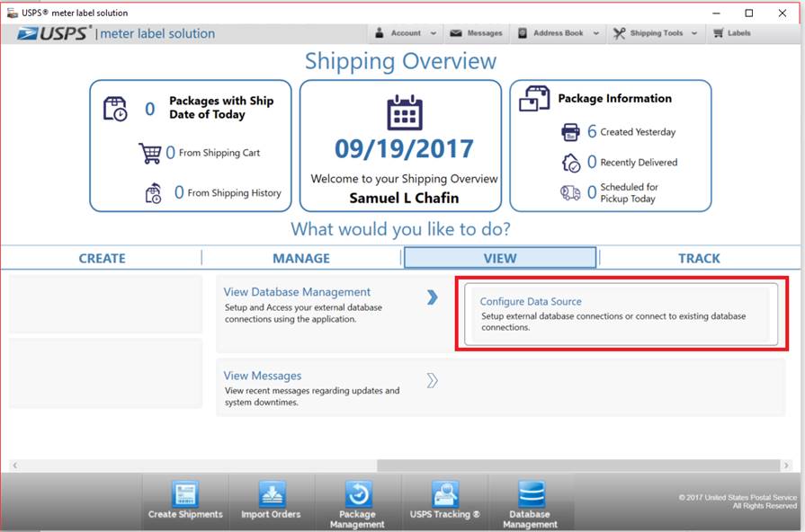Click the Created Yesterday count

pos(592,132)
